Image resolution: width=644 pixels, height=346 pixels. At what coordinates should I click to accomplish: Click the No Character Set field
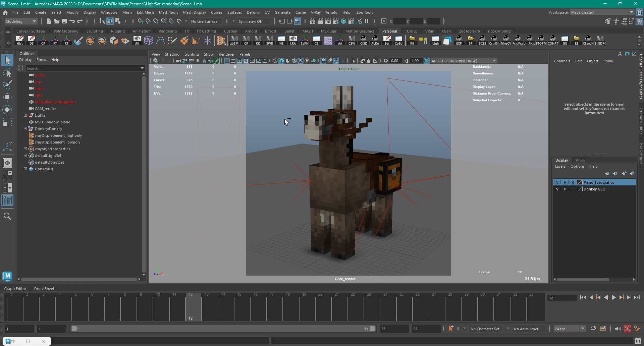(485, 329)
